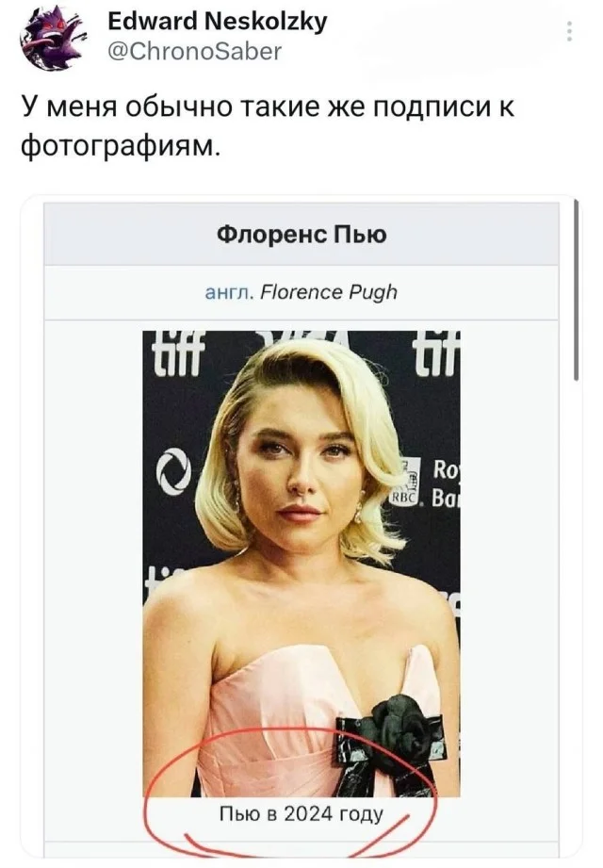The image size is (603, 868).
Task: Click the year 2024 in the caption
Action: (x=309, y=813)
